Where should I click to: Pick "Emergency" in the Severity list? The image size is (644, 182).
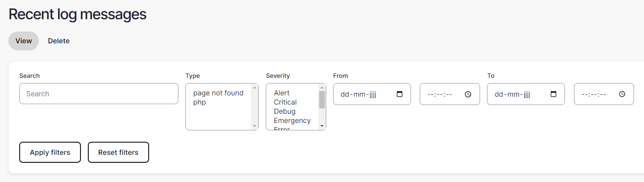pyautogui.click(x=292, y=120)
